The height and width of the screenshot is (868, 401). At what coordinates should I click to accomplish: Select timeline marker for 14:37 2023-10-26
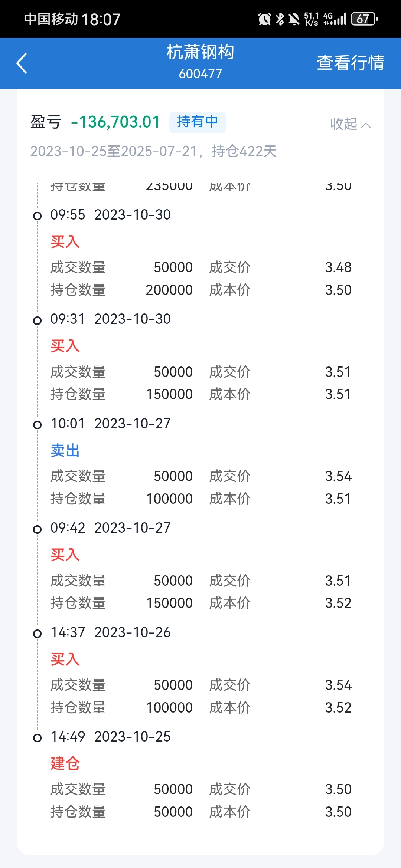point(37,634)
